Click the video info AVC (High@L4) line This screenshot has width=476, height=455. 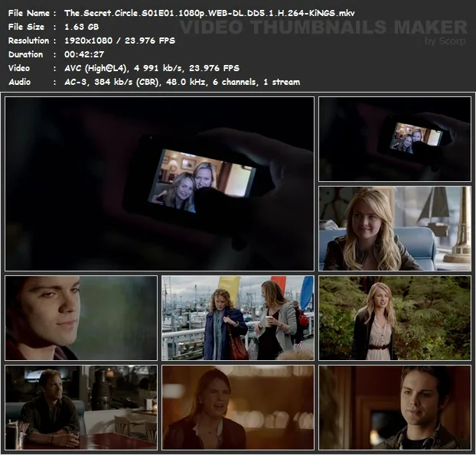(152, 68)
